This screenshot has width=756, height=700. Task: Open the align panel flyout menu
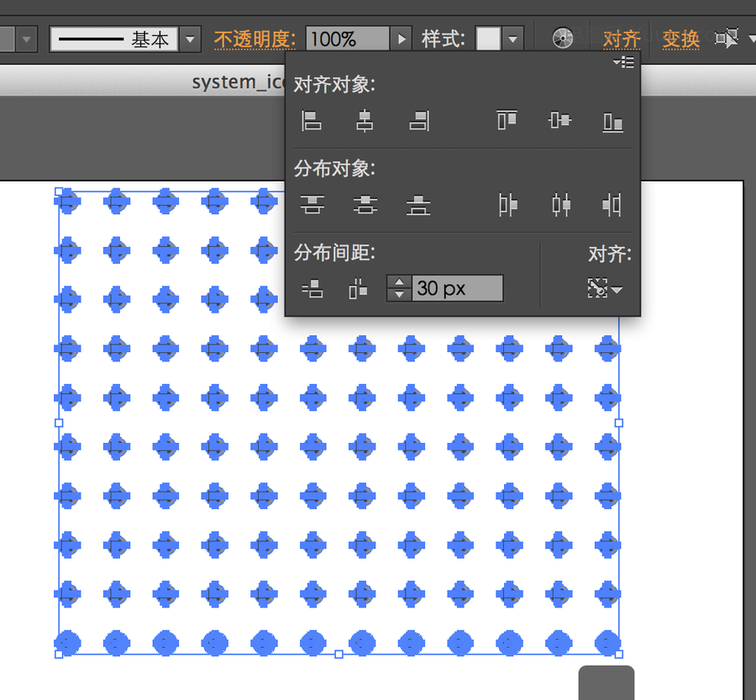coord(623,62)
